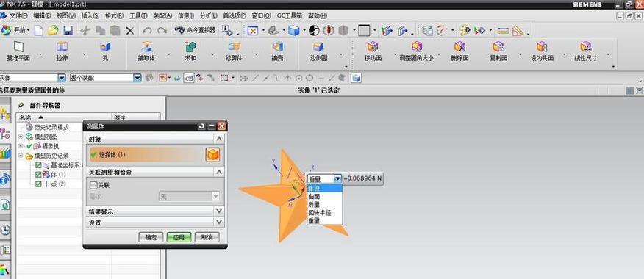
Task: Open the 文件(F) menu
Action: [x=18, y=15]
